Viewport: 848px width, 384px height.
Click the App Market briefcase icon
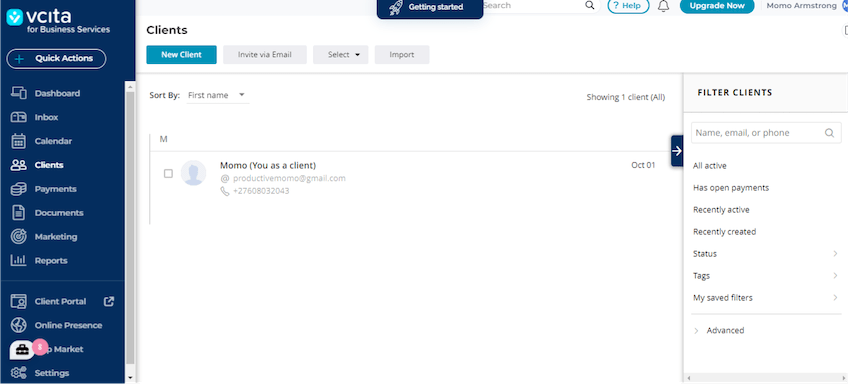[x=22, y=350]
